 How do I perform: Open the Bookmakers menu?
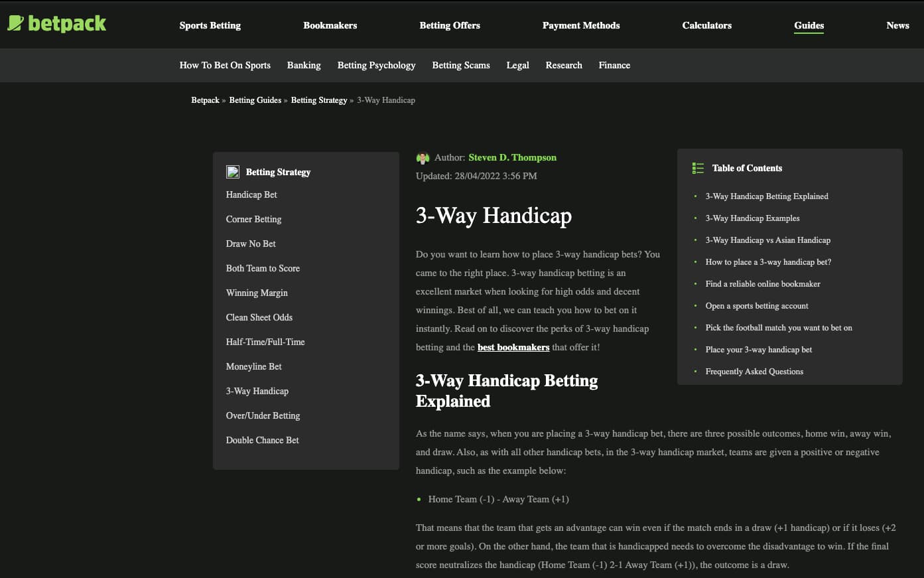pos(330,25)
